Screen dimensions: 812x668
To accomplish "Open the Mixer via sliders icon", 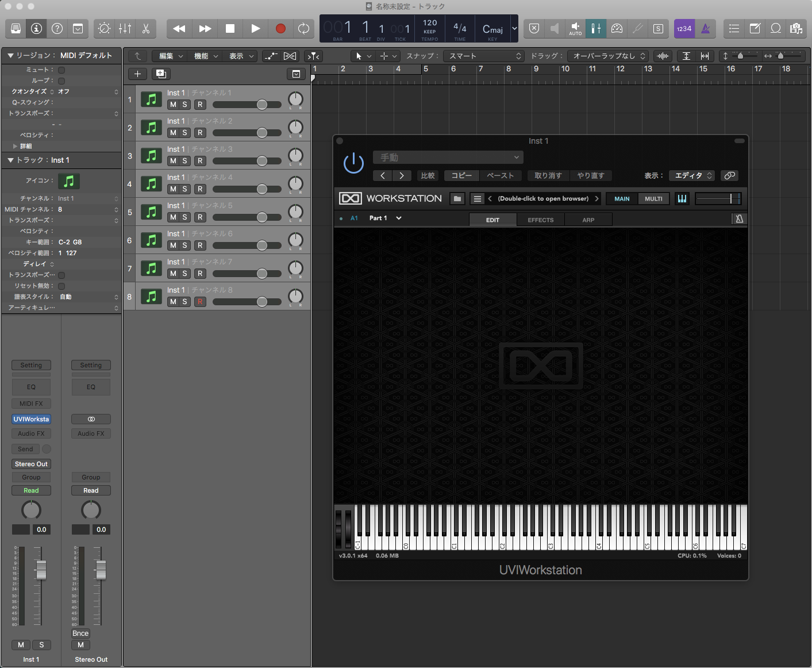I will click(125, 28).
